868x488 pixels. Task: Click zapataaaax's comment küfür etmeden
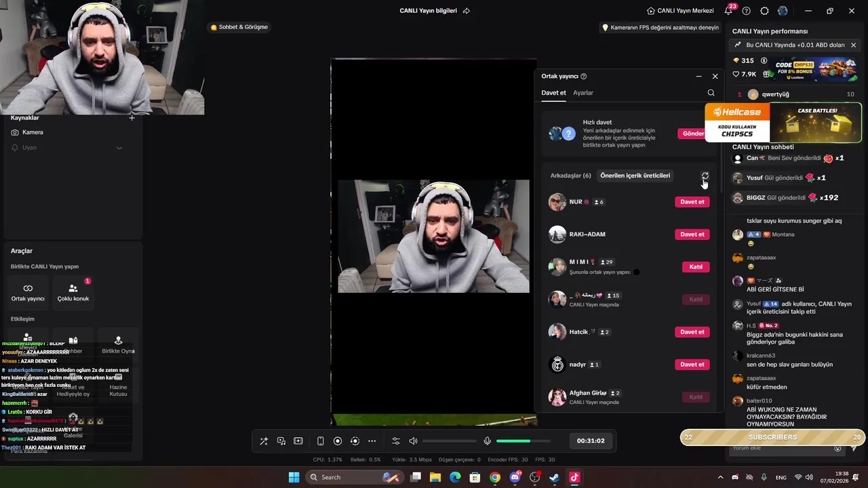click(767, 387)
